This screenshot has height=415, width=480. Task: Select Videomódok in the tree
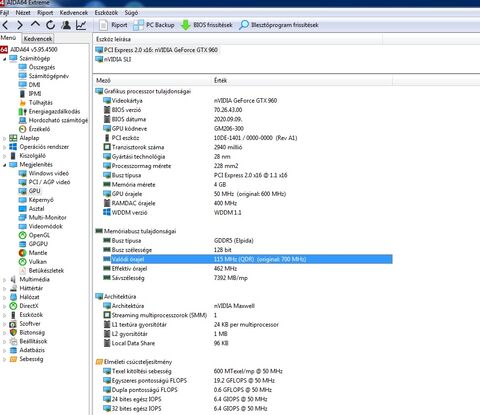click(41, 226)
